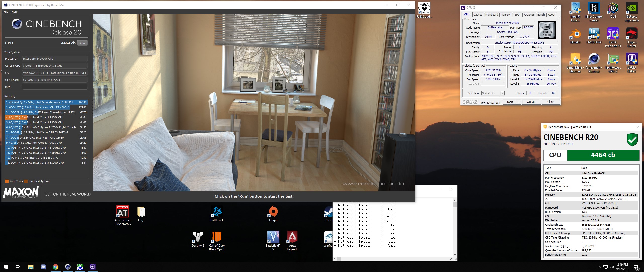Switch to CPU-Z Graphics tab
The width and height of the screenshot is (644, 272).
[529, 15]
